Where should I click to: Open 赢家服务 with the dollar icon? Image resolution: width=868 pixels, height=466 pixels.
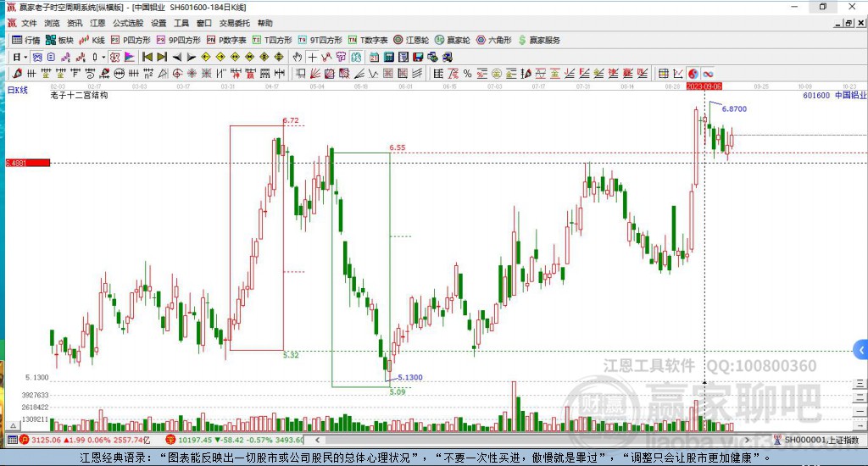point(539,40)
